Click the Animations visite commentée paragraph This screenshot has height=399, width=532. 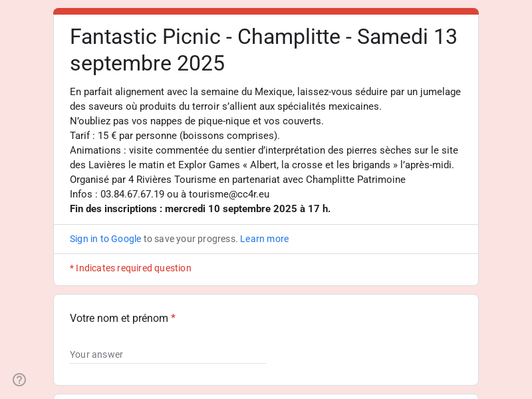pos(264,158)
